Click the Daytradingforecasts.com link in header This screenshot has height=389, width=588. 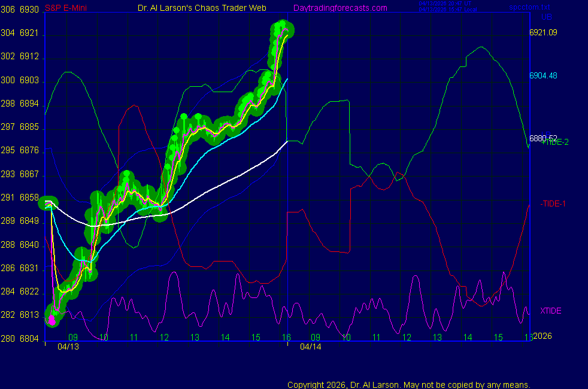[340, 8]
